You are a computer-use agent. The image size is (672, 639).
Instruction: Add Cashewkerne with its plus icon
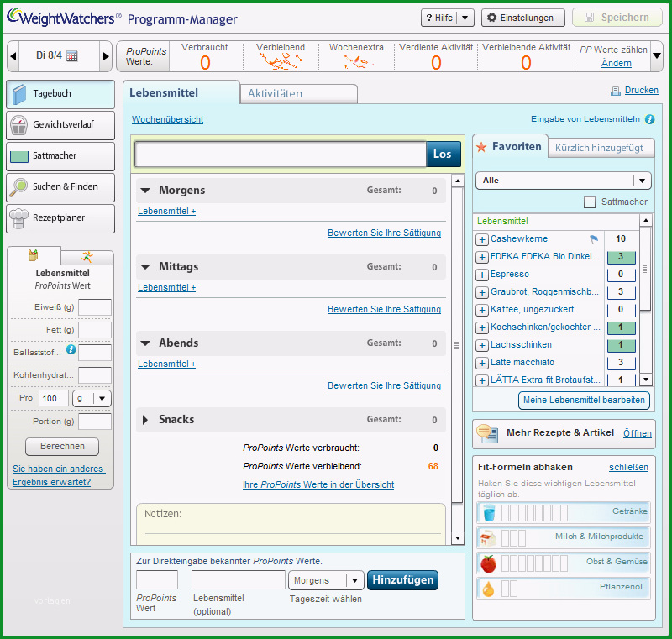point(481,239)
